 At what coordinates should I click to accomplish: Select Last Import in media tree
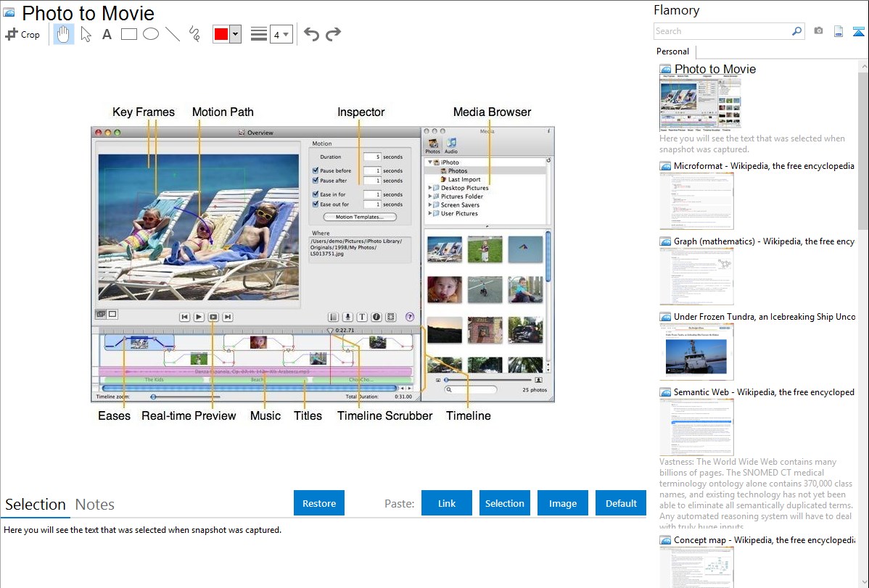464,180
